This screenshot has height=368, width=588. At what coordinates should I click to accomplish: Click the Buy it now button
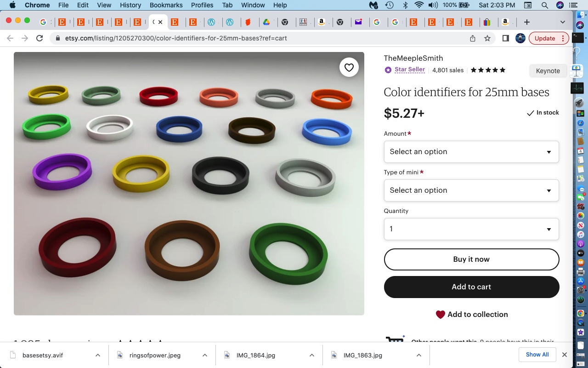(x=471, y=259)
